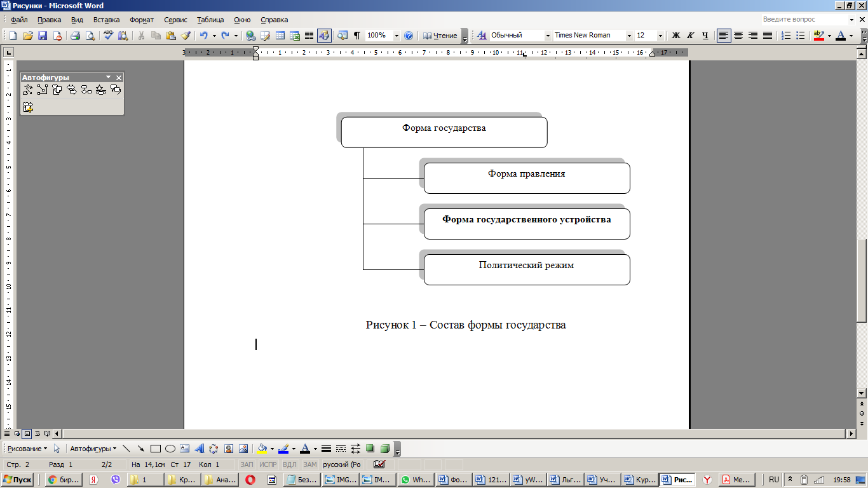
Task: Click the Insert Hyperlink icon
Action: click(250, 36)
